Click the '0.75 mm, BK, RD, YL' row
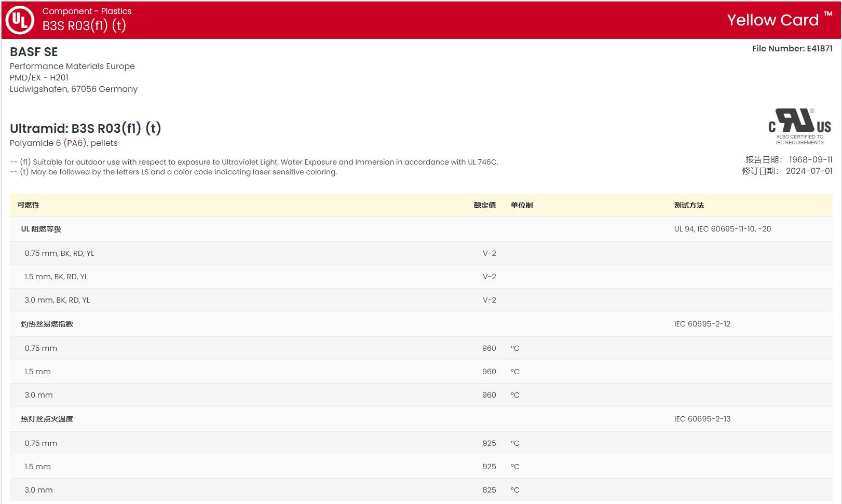 coord(421,253)
